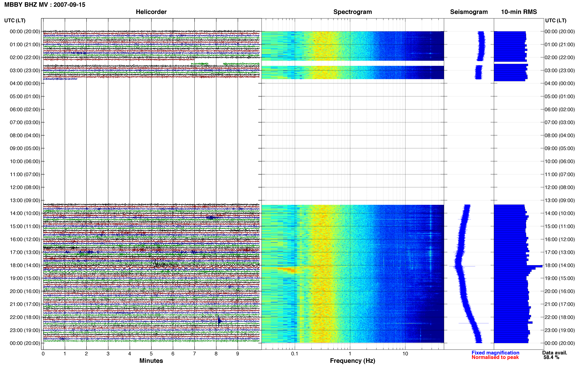Click left time label 03:00 (23:00)

click(x=25, y=71)
